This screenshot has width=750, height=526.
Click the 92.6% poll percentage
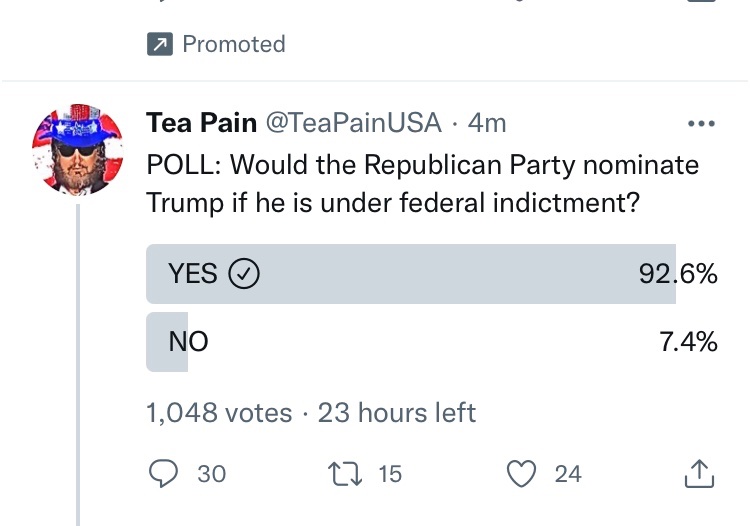point(677,274)
